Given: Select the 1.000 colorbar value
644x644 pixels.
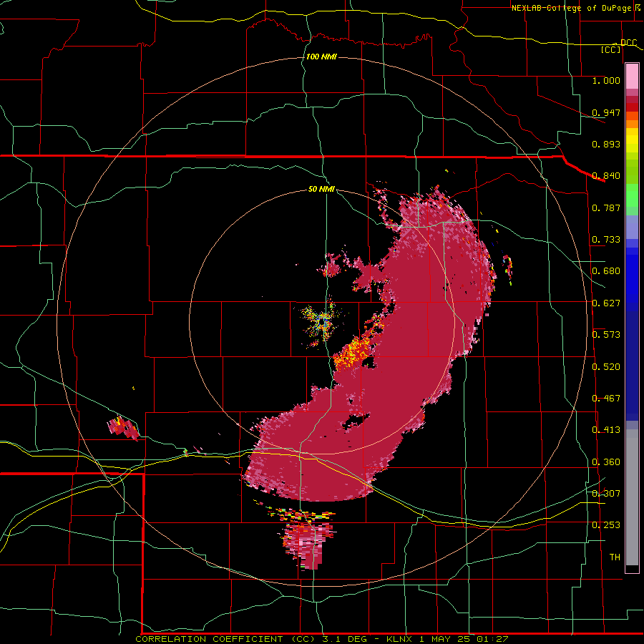Looking at the screenshot, I should click(606, 80).
